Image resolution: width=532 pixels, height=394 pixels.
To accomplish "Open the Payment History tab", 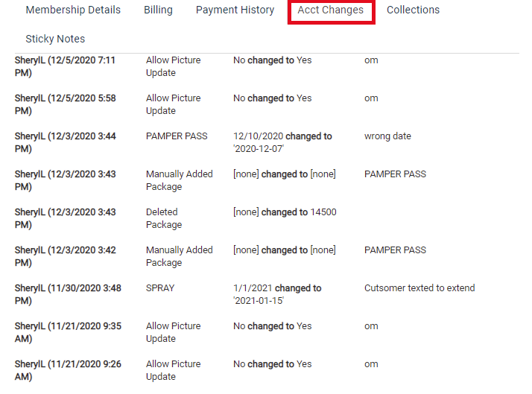I will 235,10.
